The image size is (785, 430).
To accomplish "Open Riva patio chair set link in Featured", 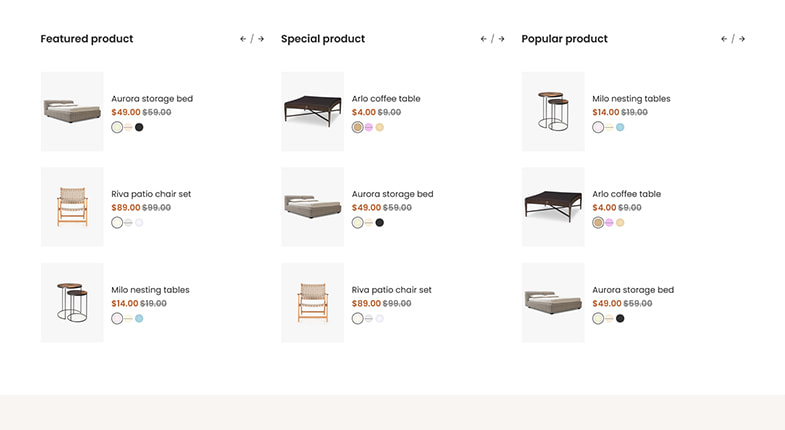I will [151, 194].
